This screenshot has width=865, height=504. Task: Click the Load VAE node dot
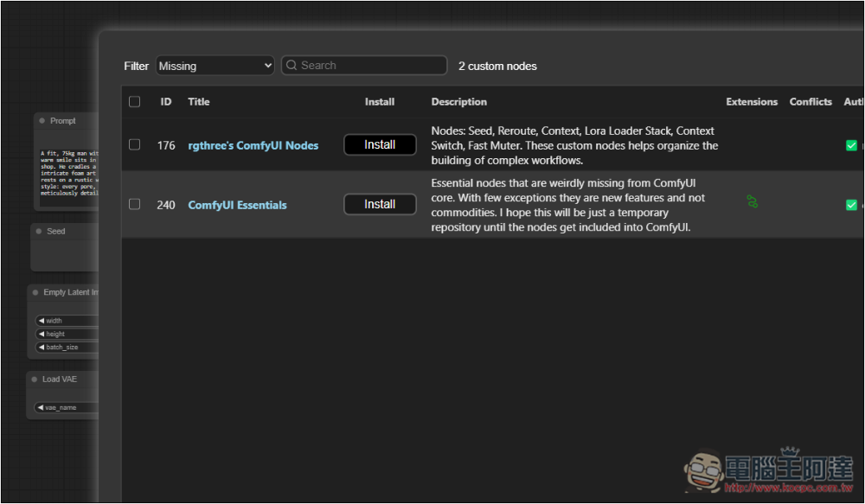point(35,380)
